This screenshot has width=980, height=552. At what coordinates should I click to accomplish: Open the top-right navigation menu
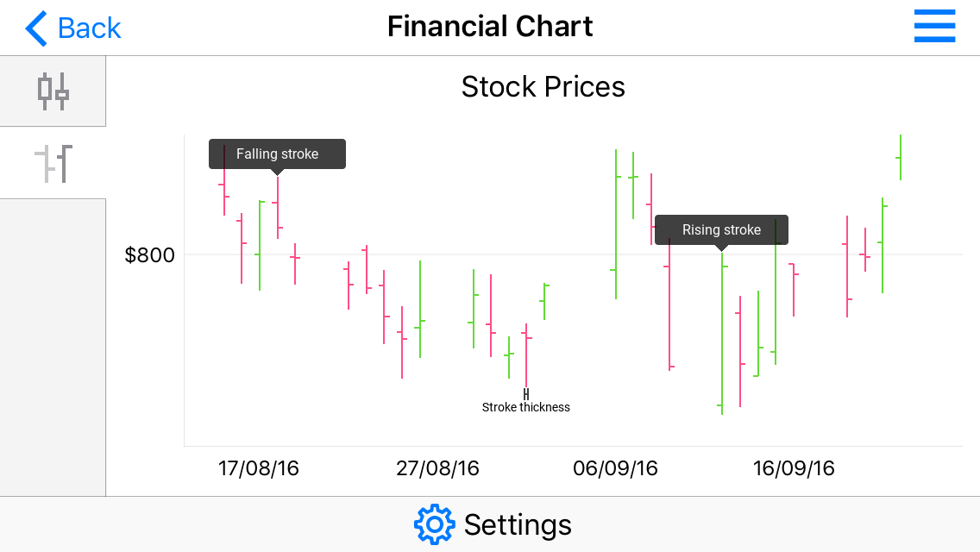pyautogui.click(x=934, y=26)
